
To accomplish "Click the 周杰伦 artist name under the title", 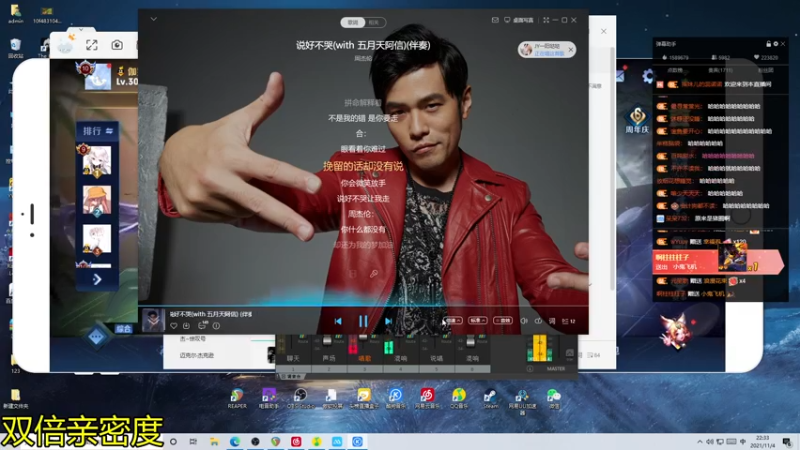I will pyautogui.click(x=363, y=59).
